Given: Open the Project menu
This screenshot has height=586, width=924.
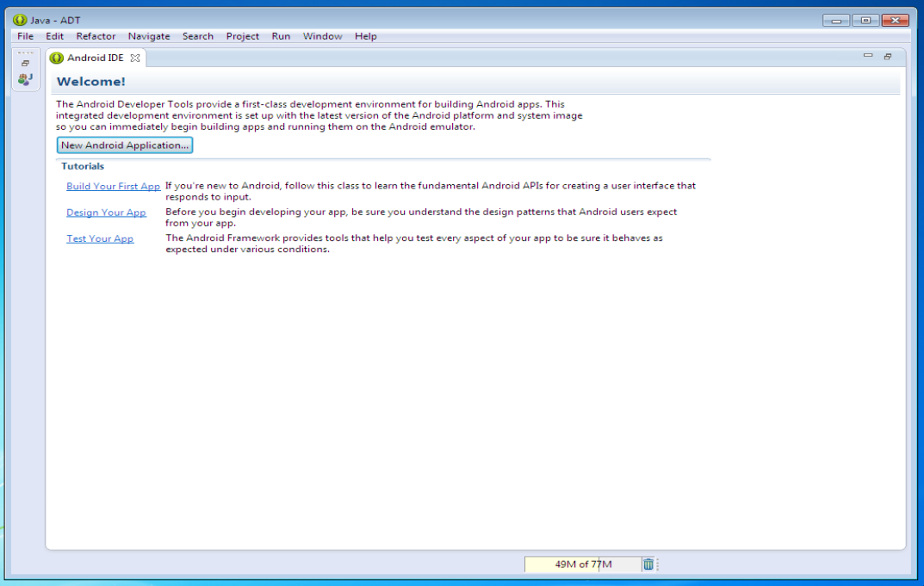Looking at the screenshot, I should click(243, 36).
